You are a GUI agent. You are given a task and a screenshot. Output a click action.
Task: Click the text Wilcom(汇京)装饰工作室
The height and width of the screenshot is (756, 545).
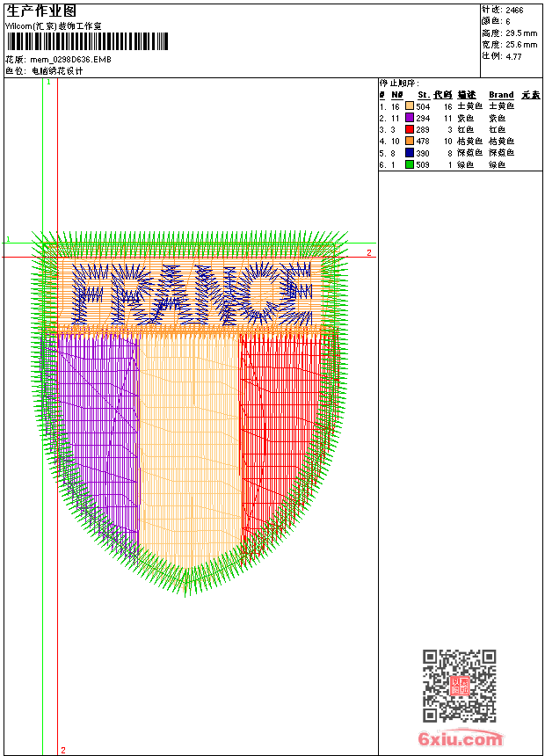(x=54, y=26)
